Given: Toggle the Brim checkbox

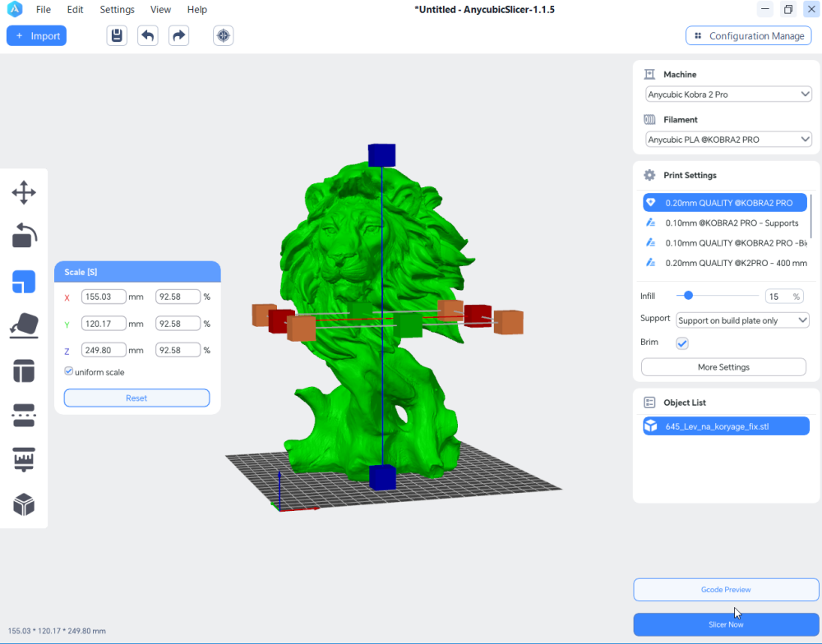Looking at the screenshot, I should (x=682, y=343).
